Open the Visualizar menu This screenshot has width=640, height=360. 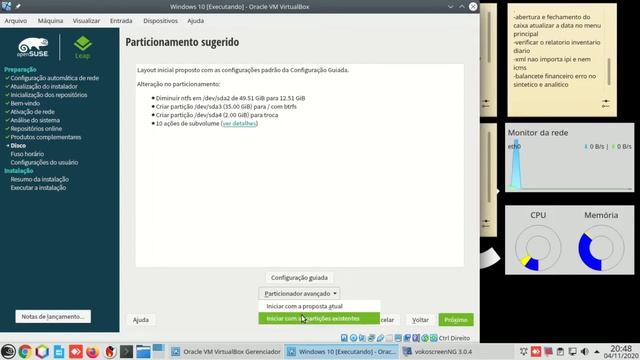tap(86, 20)
